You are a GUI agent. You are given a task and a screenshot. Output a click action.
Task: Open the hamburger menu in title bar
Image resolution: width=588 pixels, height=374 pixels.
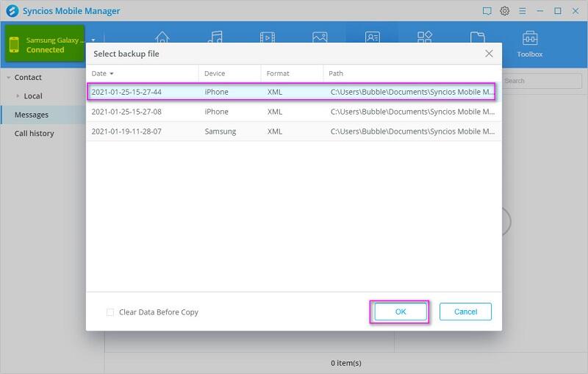523,11
